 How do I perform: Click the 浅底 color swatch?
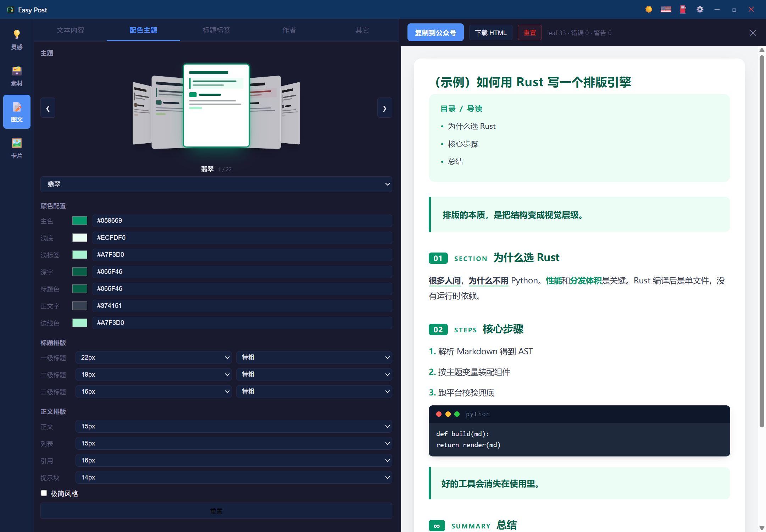click(80, 238)
